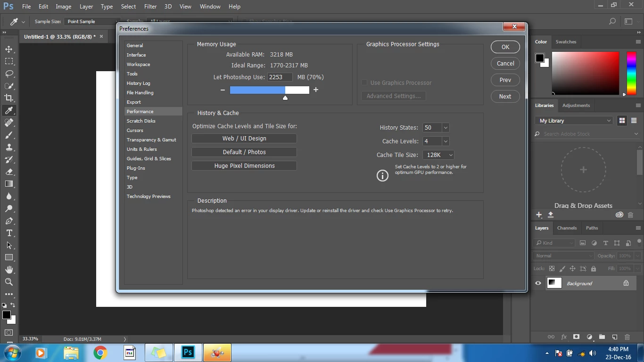The height and width of the screenshot is (362, 644).
Task: Toggle type layer filter
Action: (605, 243)
